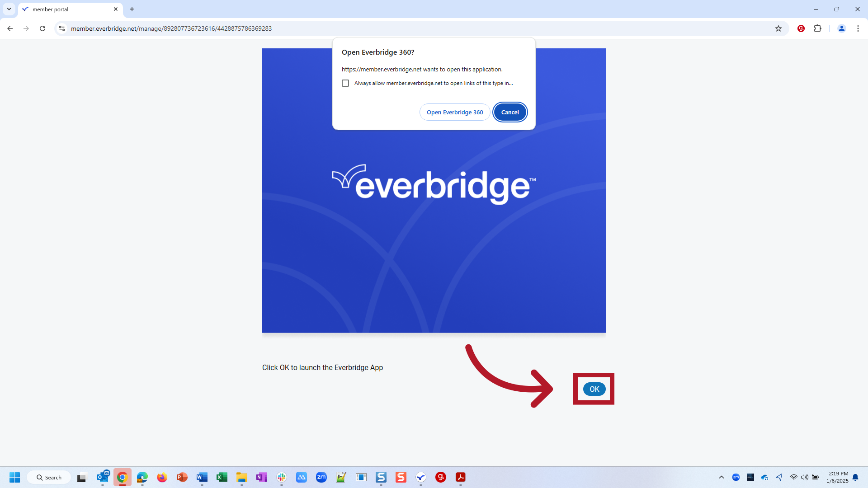Open Chrome's three-dot menu
This screenshot has height=488, width=868.
pos(858,28)
